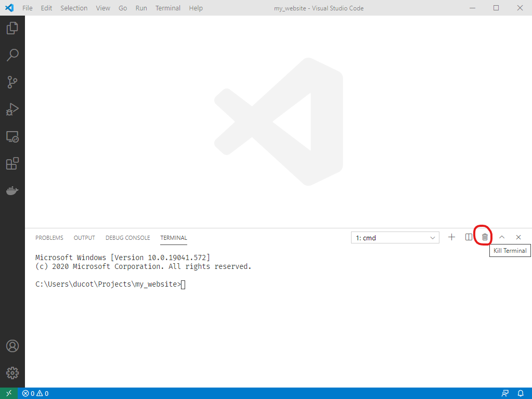Open the Accounts menu icon

pos(12,345)
